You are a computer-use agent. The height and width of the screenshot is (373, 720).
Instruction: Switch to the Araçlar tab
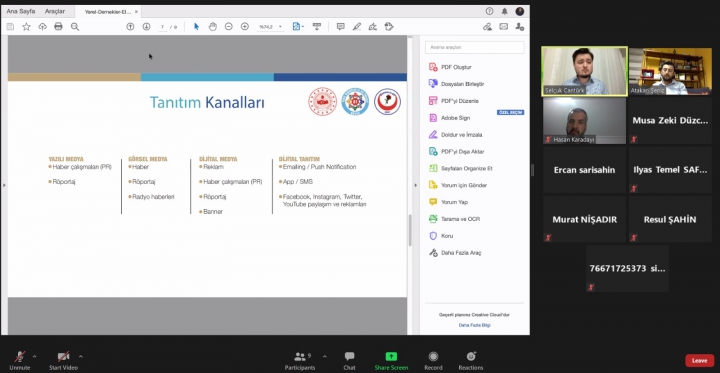(x=55, y=11)
